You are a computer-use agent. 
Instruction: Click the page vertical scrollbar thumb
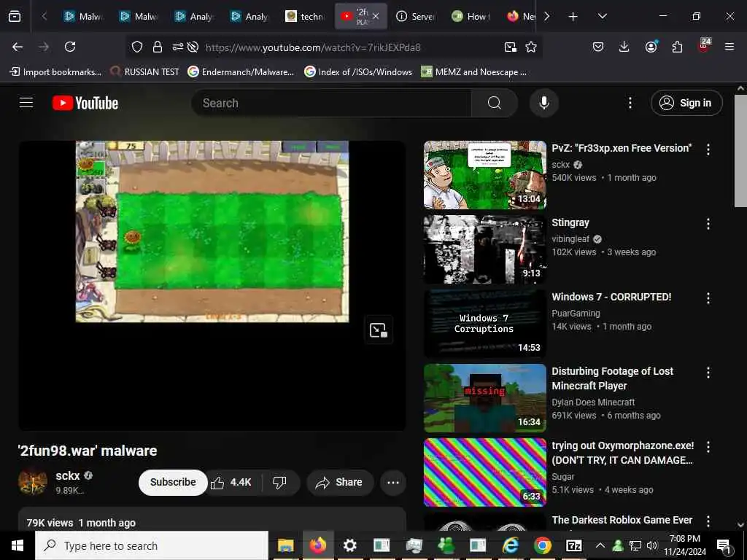[740, 150]
